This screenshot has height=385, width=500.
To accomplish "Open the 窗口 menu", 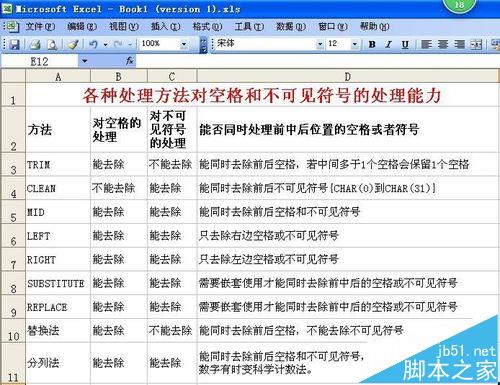I will pyautogui.click(x=333, y=26).
